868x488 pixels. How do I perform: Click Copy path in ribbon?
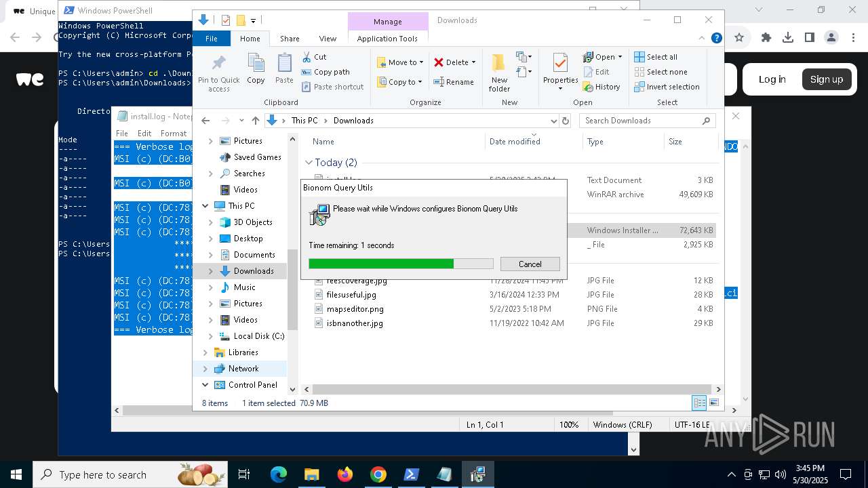click(x=325, y=72)
